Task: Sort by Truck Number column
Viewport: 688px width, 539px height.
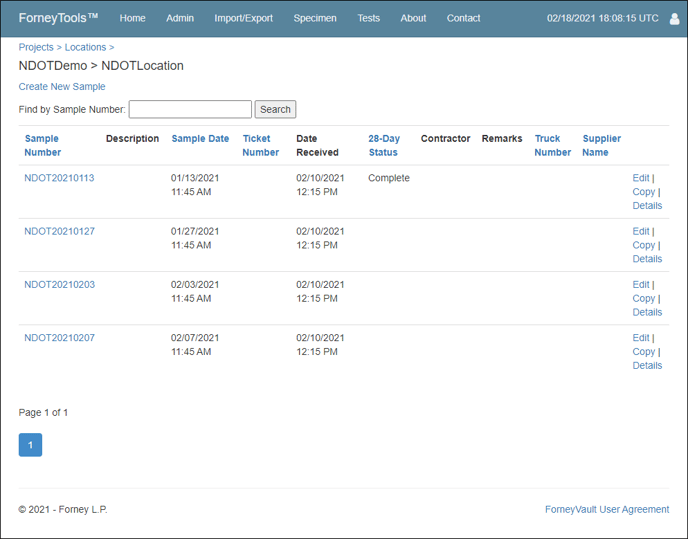Action: (x=552, y=145)
